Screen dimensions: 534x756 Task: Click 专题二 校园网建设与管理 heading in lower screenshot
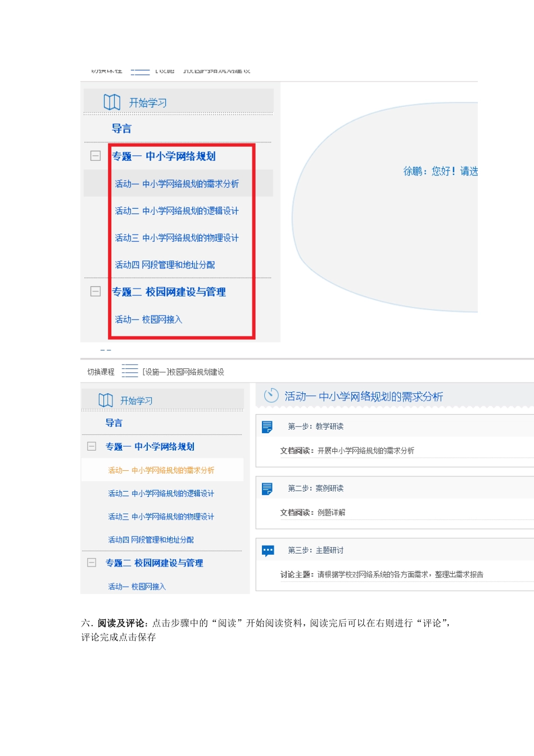pyautogui.click(x=155, y=563)
